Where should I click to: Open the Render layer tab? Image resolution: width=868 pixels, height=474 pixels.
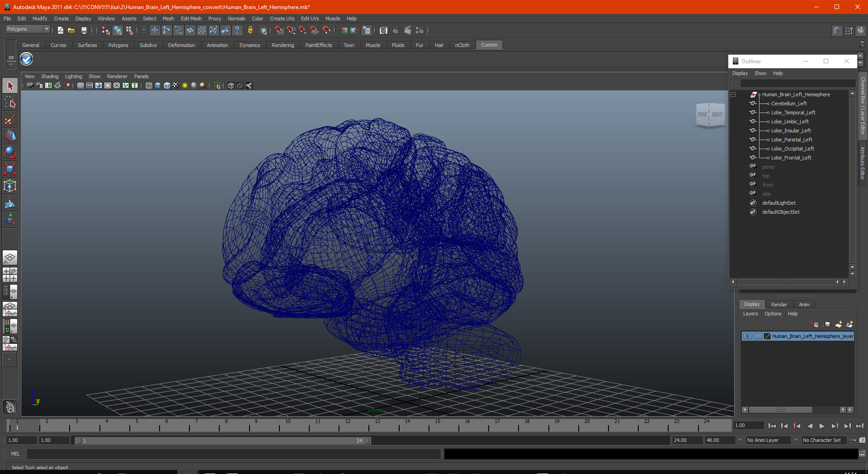[x=779, y=305]
